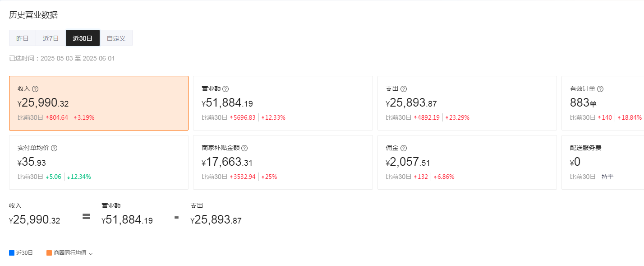Click help icon next to 商家补贴金额
Image resolution: width=644 pixels, height=266 pixels.
[x=244, y=148]
